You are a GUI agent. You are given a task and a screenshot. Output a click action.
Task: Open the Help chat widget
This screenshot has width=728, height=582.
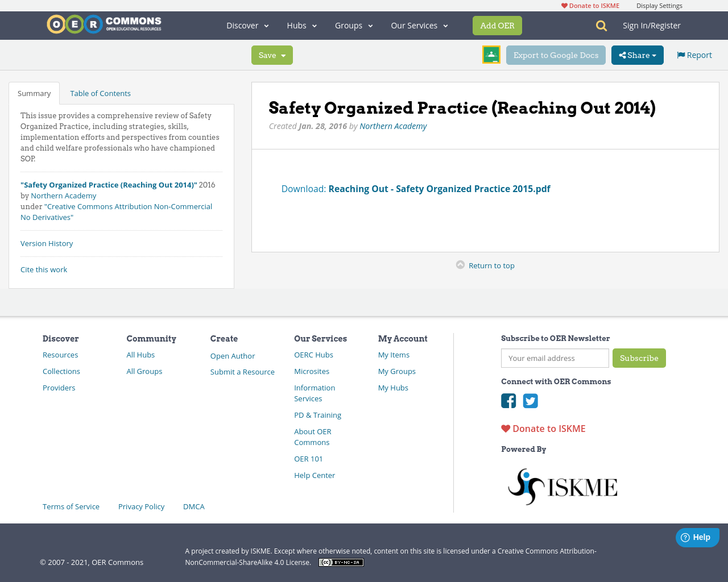697,537
